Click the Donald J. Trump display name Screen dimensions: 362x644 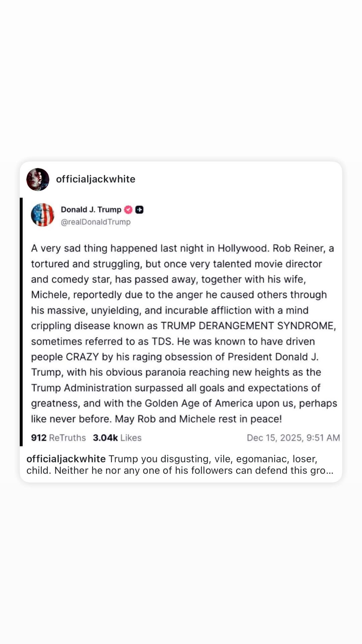point(91,210)
